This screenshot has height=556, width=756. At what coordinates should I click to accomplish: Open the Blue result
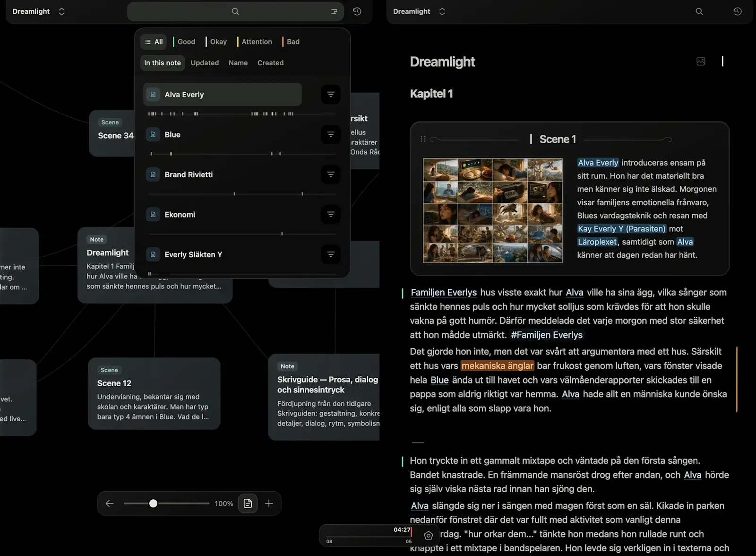223,135
